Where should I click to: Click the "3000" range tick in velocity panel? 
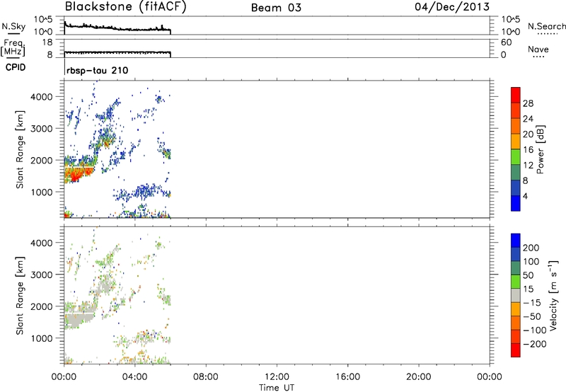click(41, 275)
